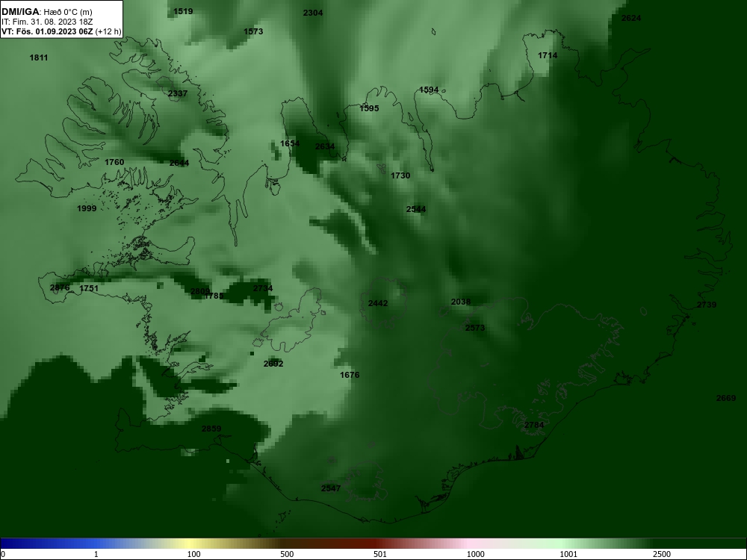Screen dimensions: 747x560
Task: Click the 2644 height value label
Action: (179, 163)
